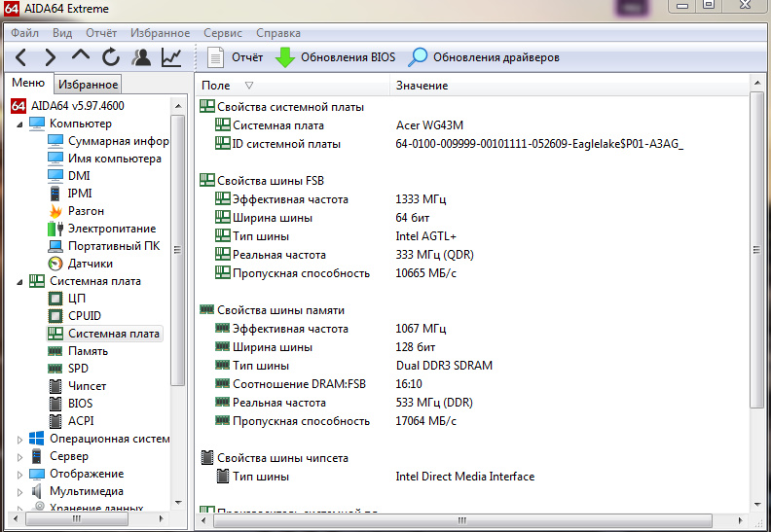Image resolution: width=771 pixels, height=532 pixels.
Task: Select the 1333 МГц FSB frequency value
Action: (x=421, y=199)
